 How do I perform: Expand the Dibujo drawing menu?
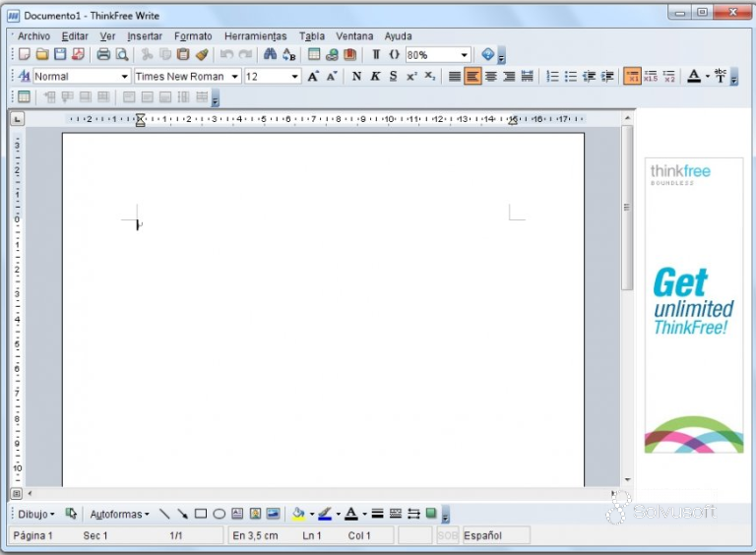tap(36, 514)
